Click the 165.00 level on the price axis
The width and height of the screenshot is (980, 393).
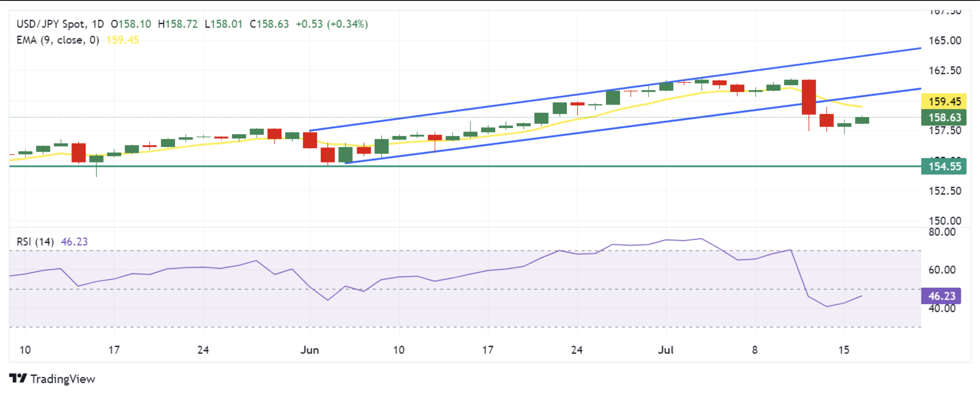point(945,41)
